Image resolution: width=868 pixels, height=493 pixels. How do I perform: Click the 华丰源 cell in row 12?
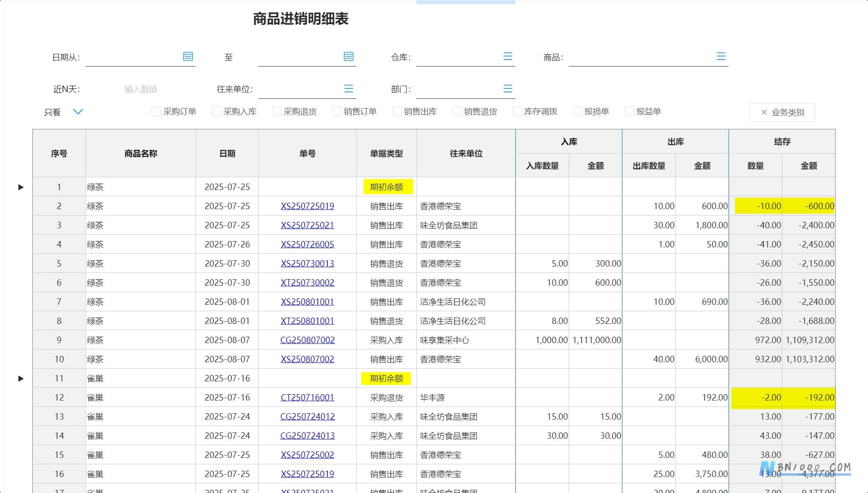pos(466,397)
